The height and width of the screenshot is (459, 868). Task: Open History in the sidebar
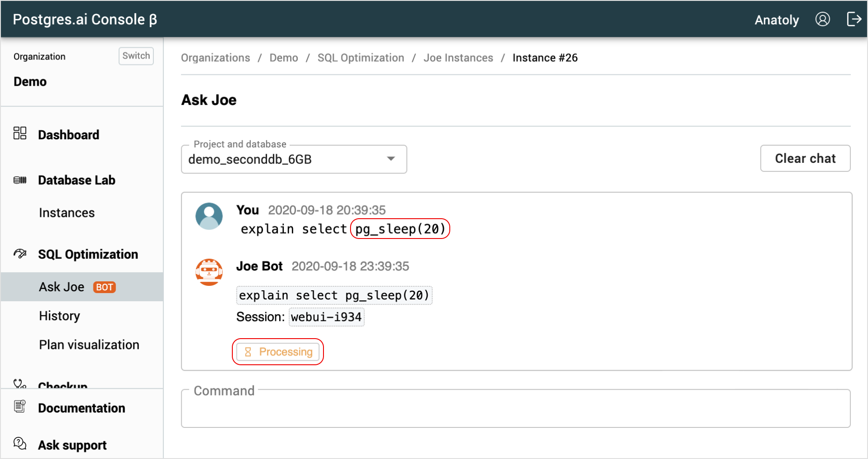pyautogui.click(x=60, y=316)
